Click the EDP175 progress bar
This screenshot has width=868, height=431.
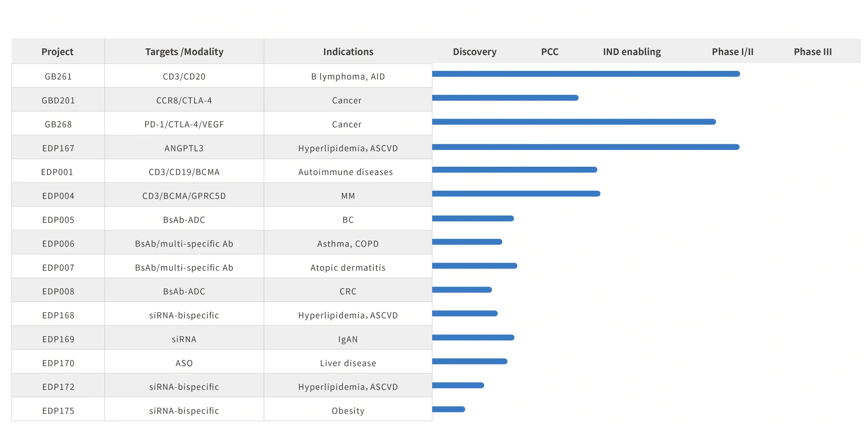point(448,409)
